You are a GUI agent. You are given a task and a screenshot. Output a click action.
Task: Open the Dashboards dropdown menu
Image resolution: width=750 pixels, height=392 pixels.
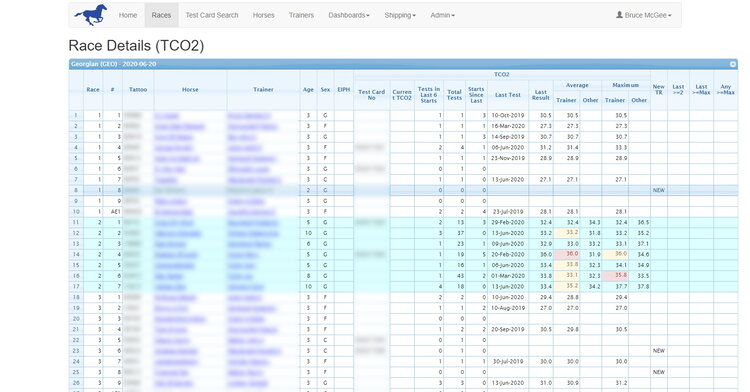pyautogui.click(x=349, y=15)
